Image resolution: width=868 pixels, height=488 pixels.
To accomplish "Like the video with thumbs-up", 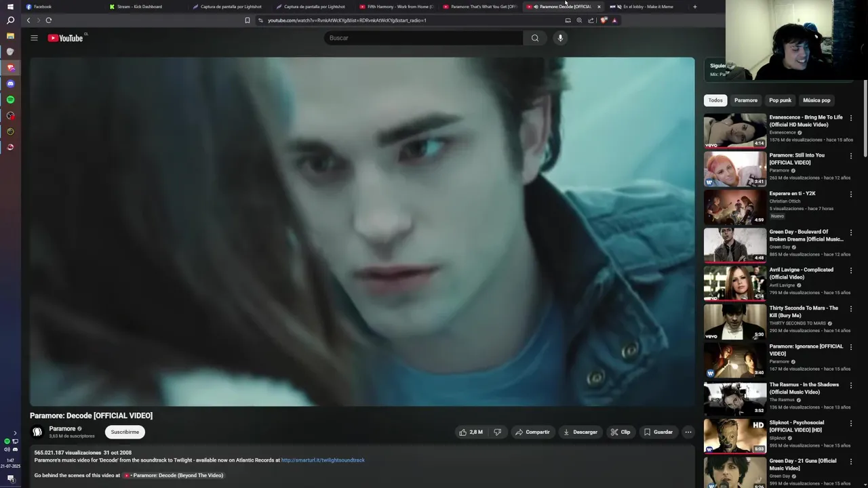I will [471, 432].
